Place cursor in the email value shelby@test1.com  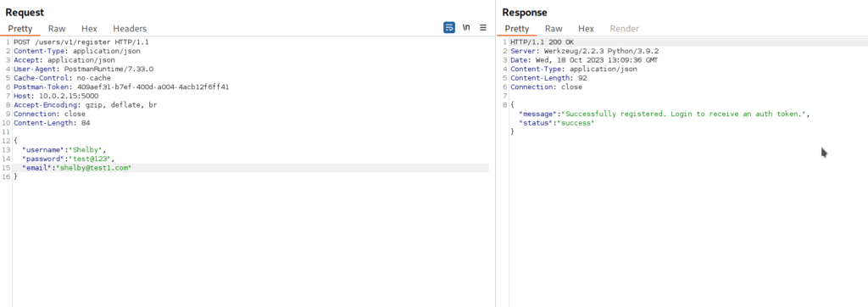(x=93, y=168)
